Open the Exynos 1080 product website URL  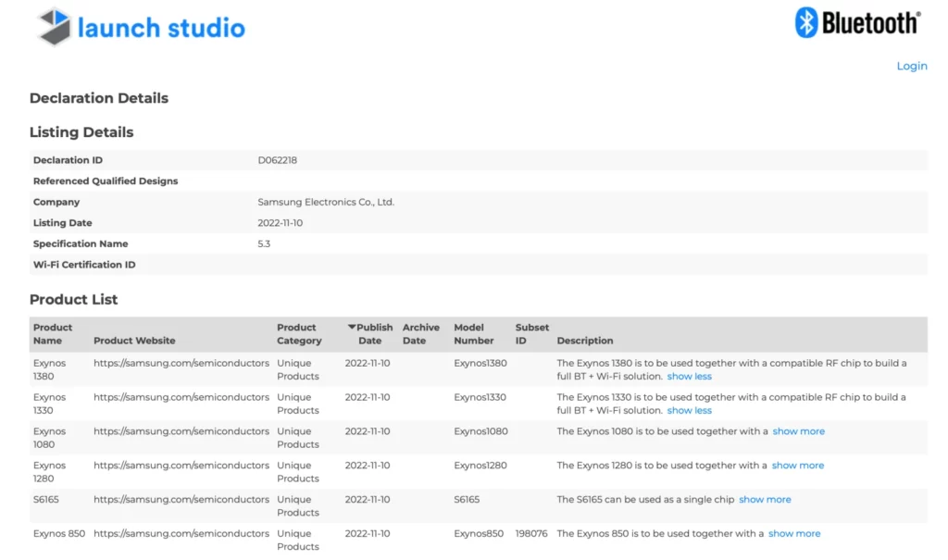(x=181, y=431)
